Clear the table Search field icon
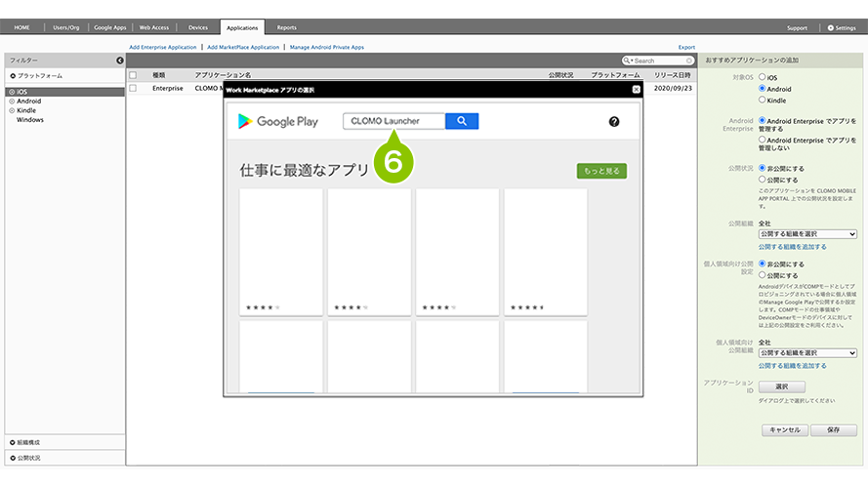The width and height of the screenshot is (868, 488). [x=689, y=61]
